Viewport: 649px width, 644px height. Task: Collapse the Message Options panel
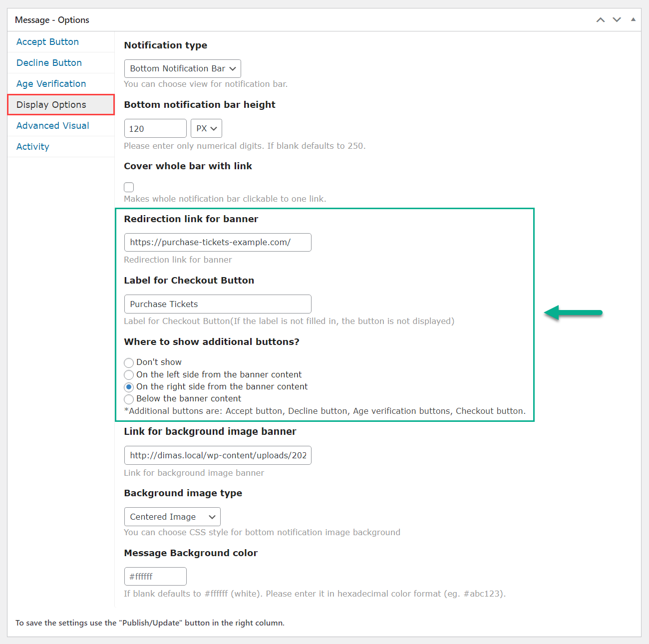pyautogui.click(x=633, y=19)
